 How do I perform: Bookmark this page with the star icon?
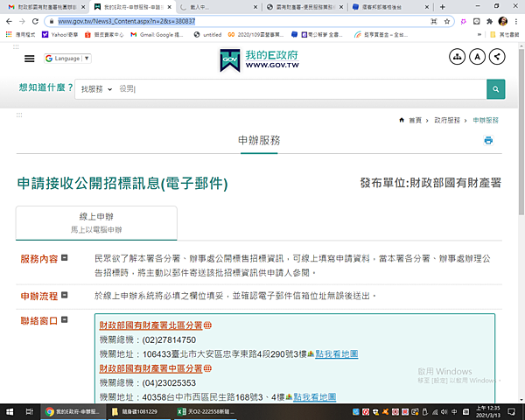pyautogui.click(x=446, y=21)
